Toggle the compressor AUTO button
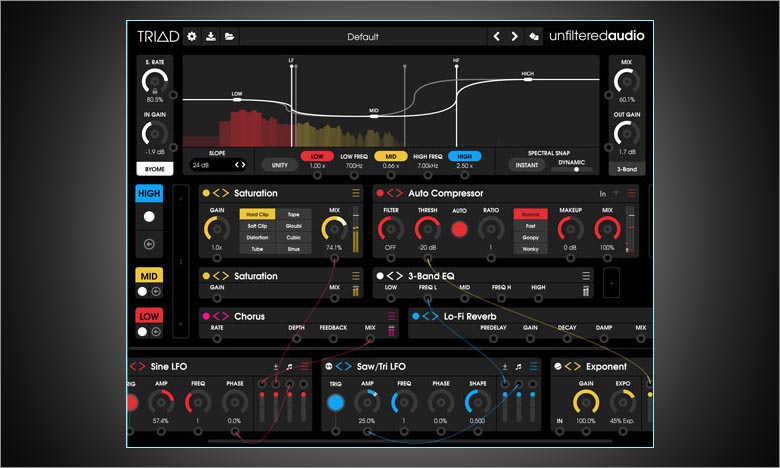The width and height of the screenshot is (780, 468). coord(459,229)
